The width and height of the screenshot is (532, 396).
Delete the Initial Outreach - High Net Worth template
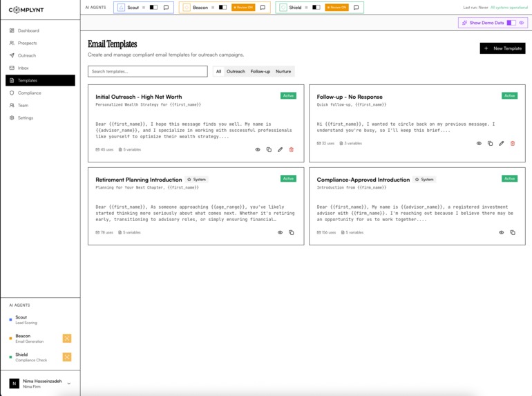[292, 150]
